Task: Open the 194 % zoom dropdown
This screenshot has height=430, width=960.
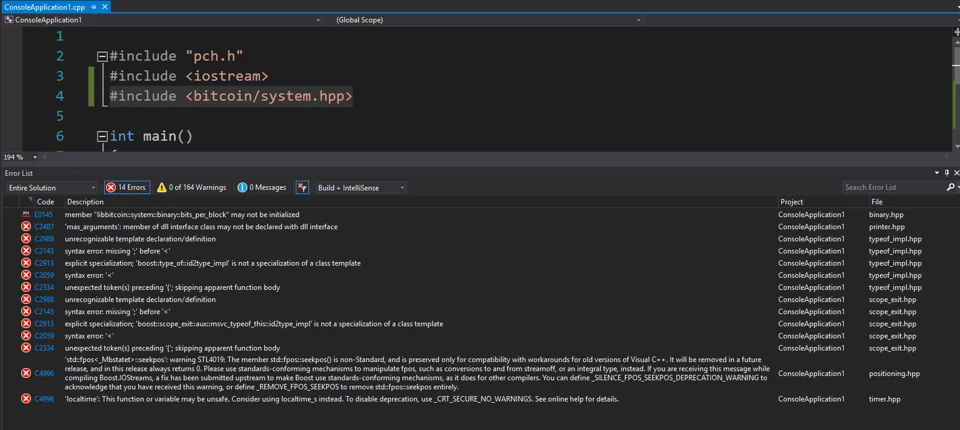Action: 21,157
